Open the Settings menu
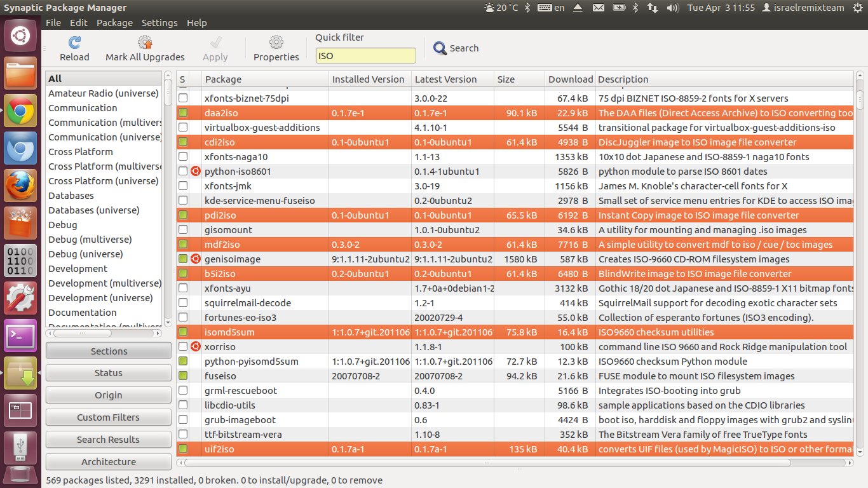868x488 pixels. coord(159,22)
